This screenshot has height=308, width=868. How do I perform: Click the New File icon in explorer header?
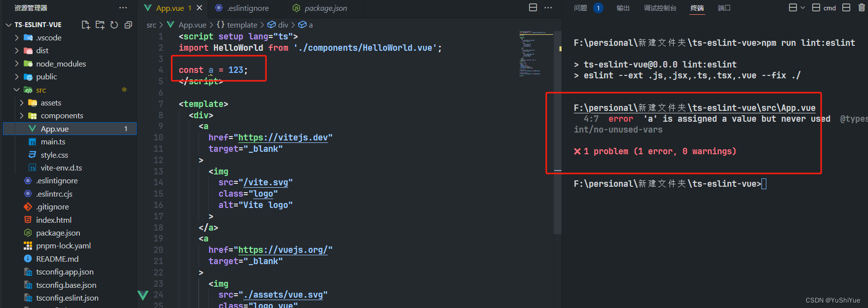pyautogui.click(x=86, y=25)
